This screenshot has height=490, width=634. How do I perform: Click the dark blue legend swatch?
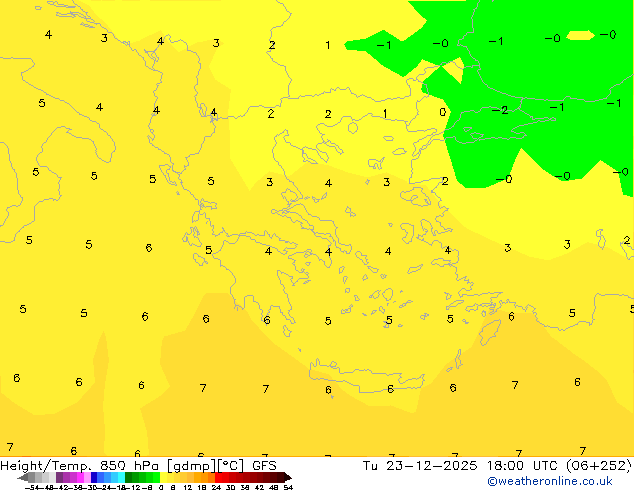[x=94, y=477]
